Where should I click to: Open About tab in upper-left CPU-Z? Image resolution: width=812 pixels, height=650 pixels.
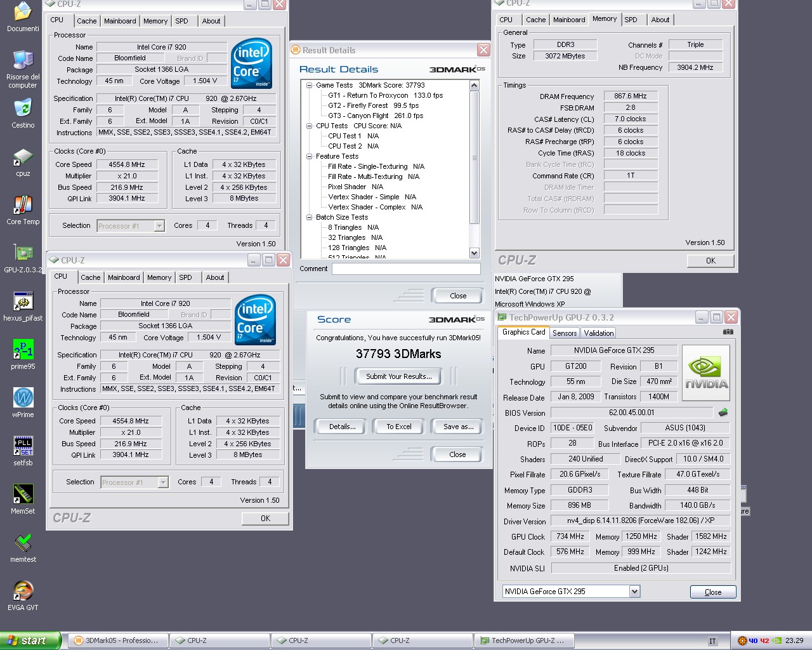[x=211, y=21]
